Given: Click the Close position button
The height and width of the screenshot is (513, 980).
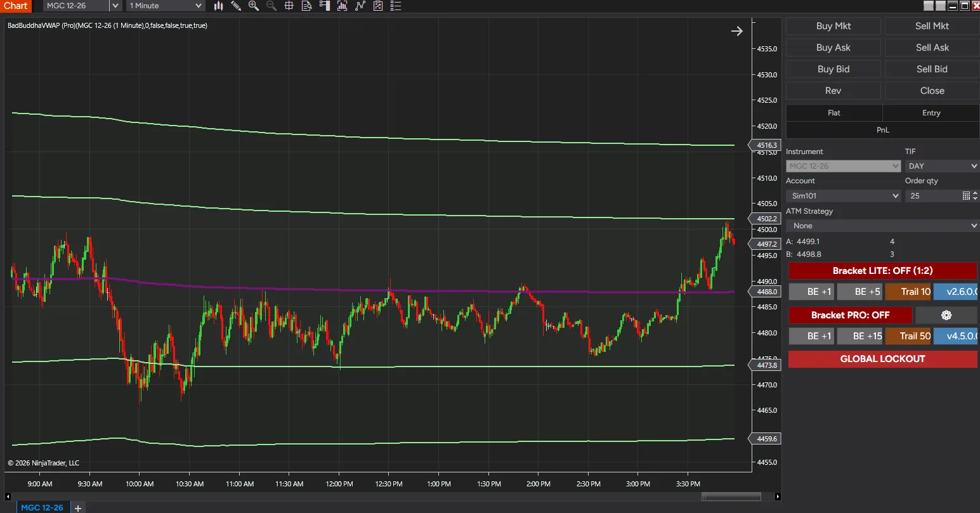Looking at the screenshot, I should (932, 91).
